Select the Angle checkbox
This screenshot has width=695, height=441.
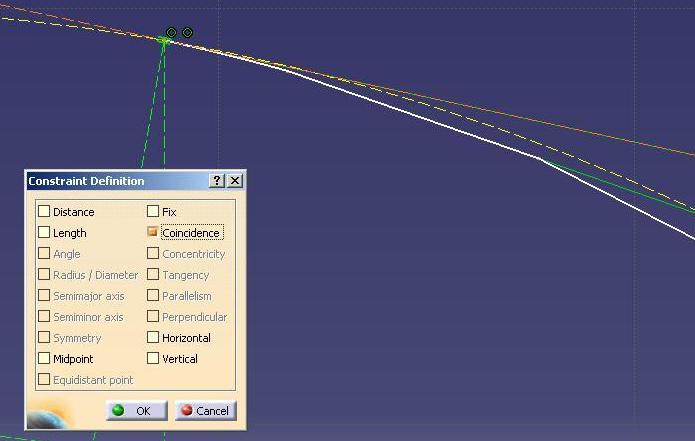pyautogui.click(x=44, y=253)
